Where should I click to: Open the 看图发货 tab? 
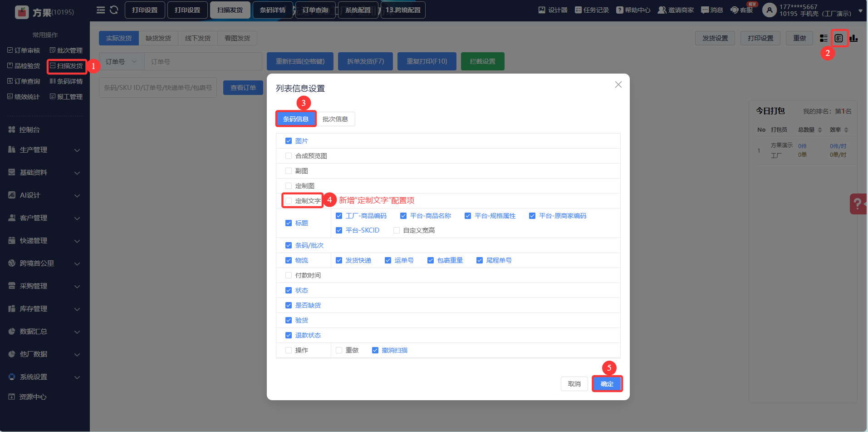[x=237, y=38]
